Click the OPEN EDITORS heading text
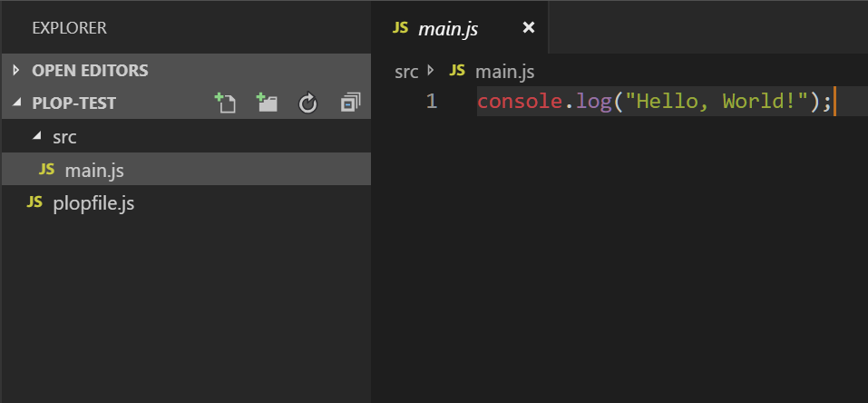Viewport: 868px width, 403px height. (x=90, y=71)
